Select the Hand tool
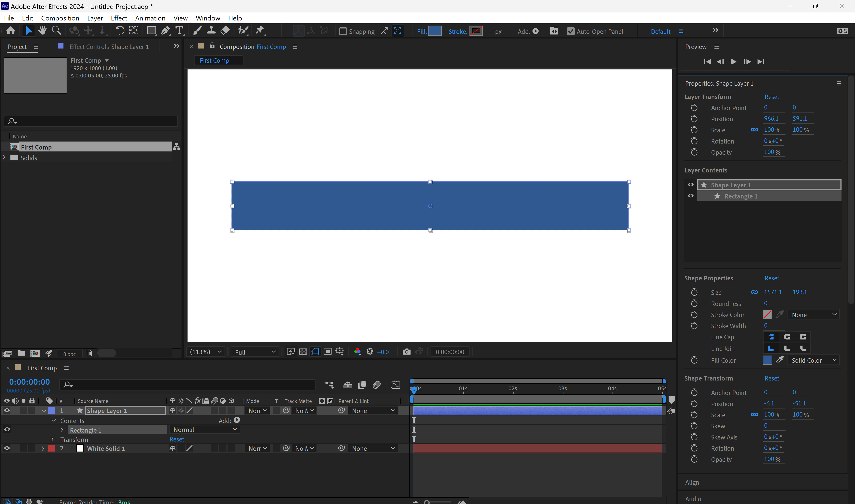 click(x=42, y=30)
